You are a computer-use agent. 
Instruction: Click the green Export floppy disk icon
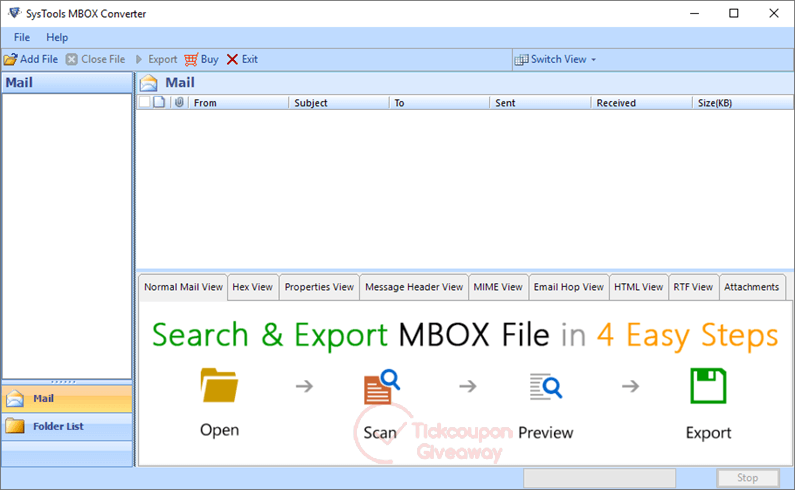[x=708, y=386]
